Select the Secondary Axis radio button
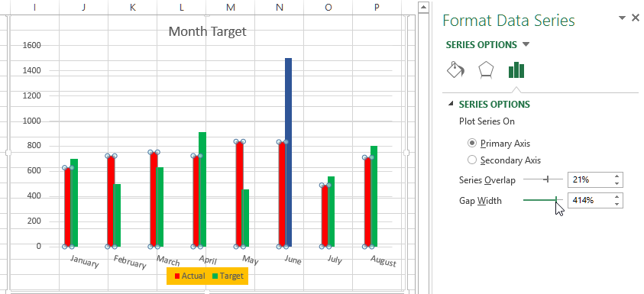 pyautogui.click(x=472, y=160)
